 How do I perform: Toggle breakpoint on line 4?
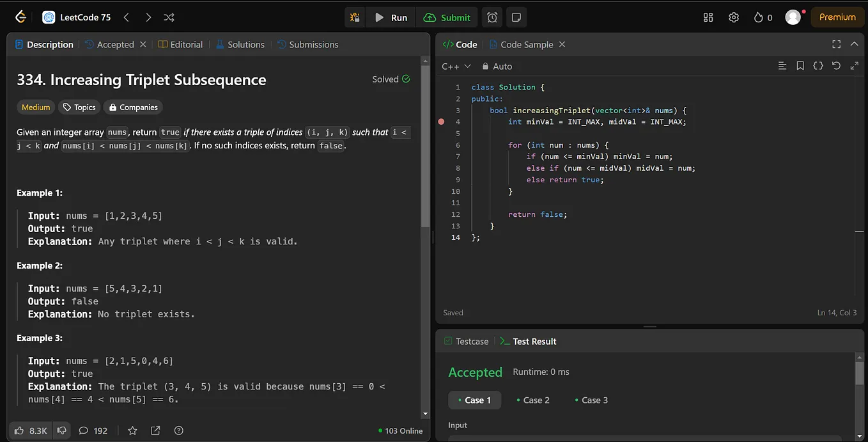click(441, 122)
